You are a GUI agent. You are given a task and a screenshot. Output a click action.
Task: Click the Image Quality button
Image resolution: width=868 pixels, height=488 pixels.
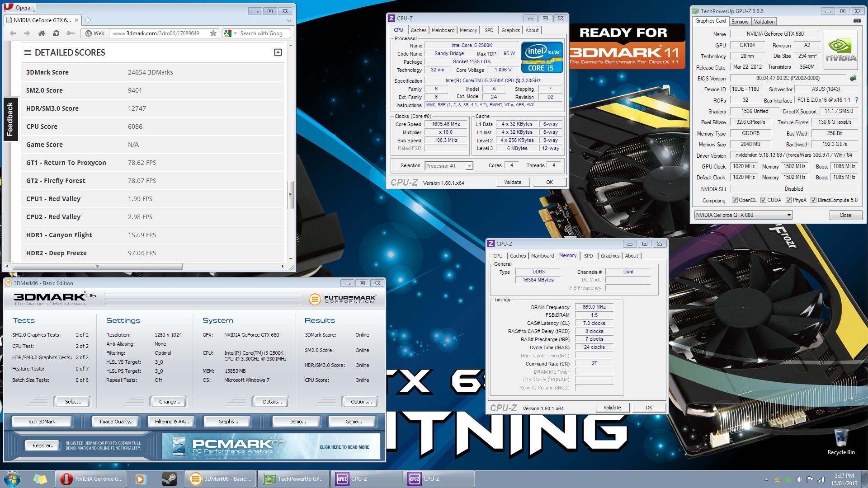(116, 422)
